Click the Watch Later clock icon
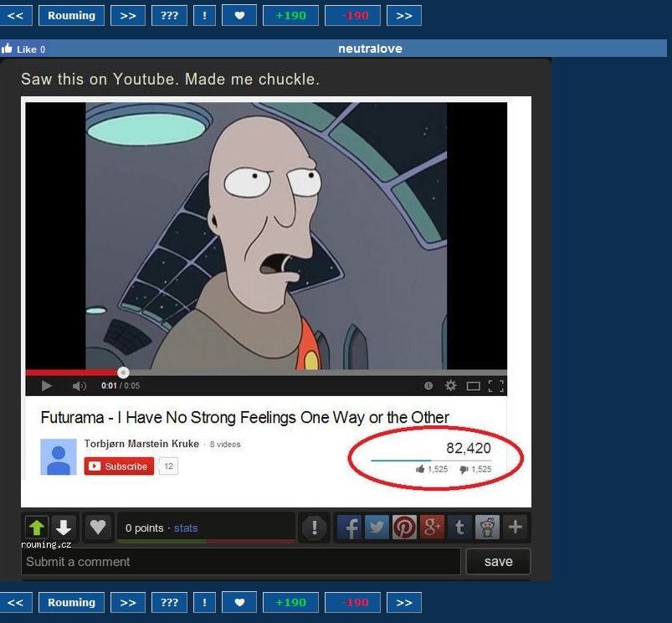 point(428,386)
